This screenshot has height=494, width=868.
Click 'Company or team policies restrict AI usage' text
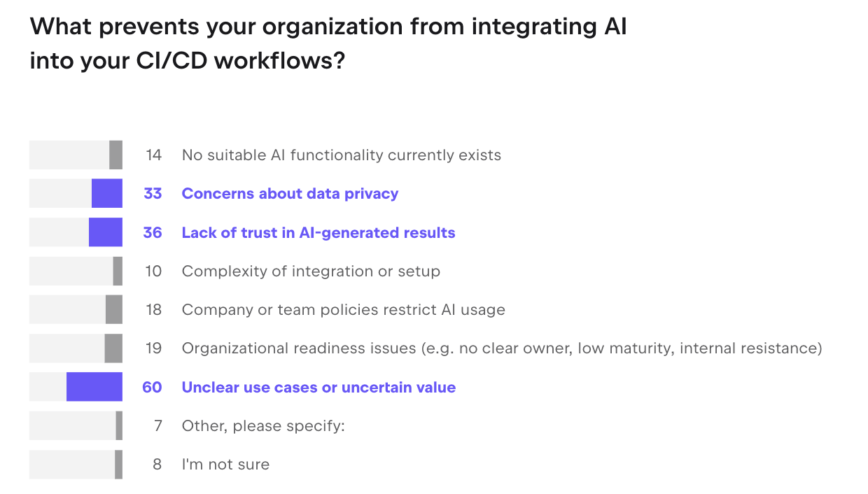coord(343,309)
